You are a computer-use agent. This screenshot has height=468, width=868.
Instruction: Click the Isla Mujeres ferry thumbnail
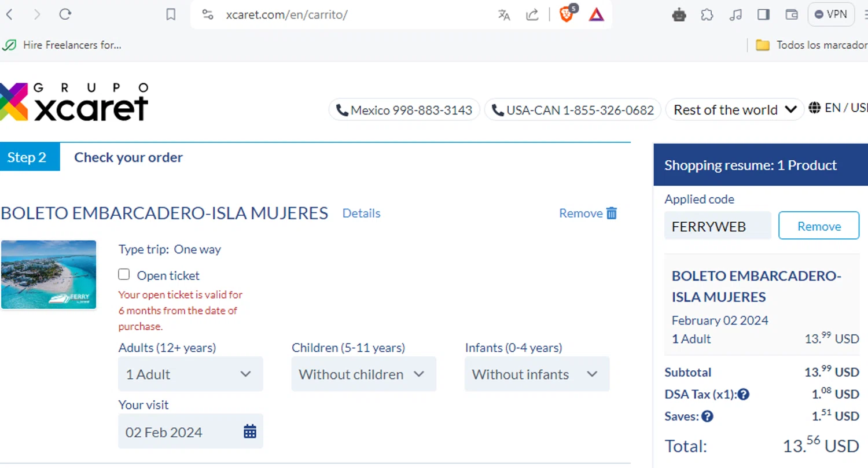[49, 275]
